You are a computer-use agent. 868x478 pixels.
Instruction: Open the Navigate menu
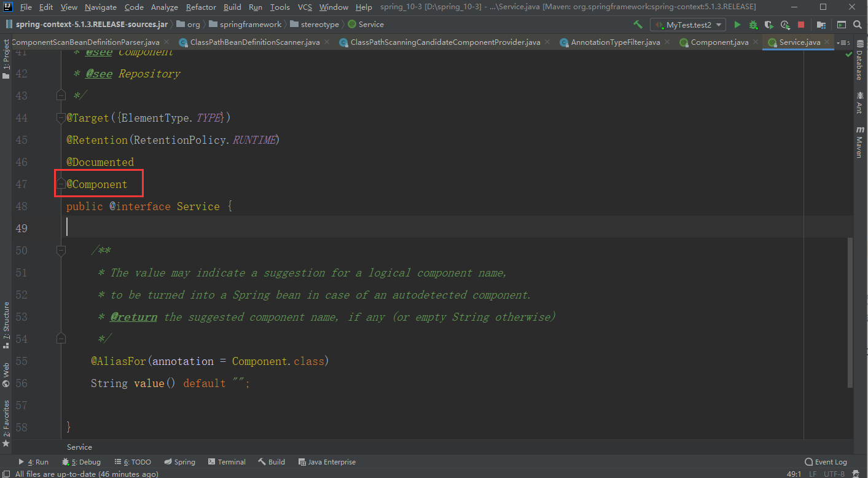101,7
